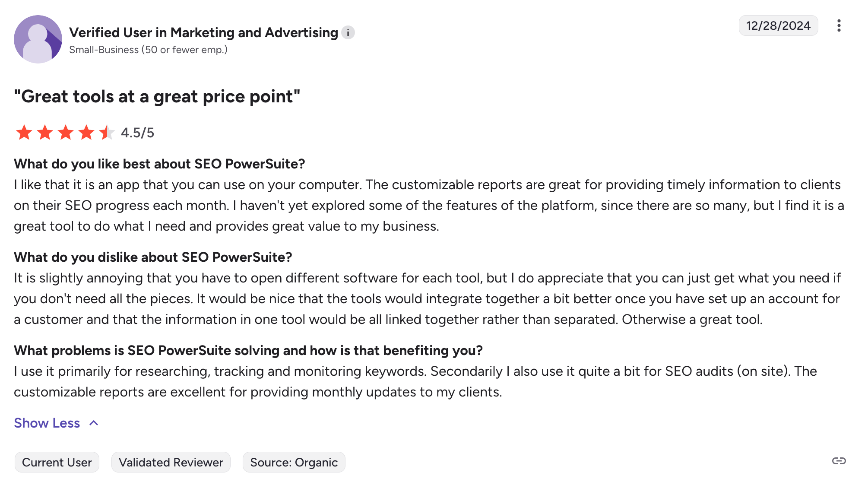Click the Current User tag
Screen dimensions: 868x482
57,463
